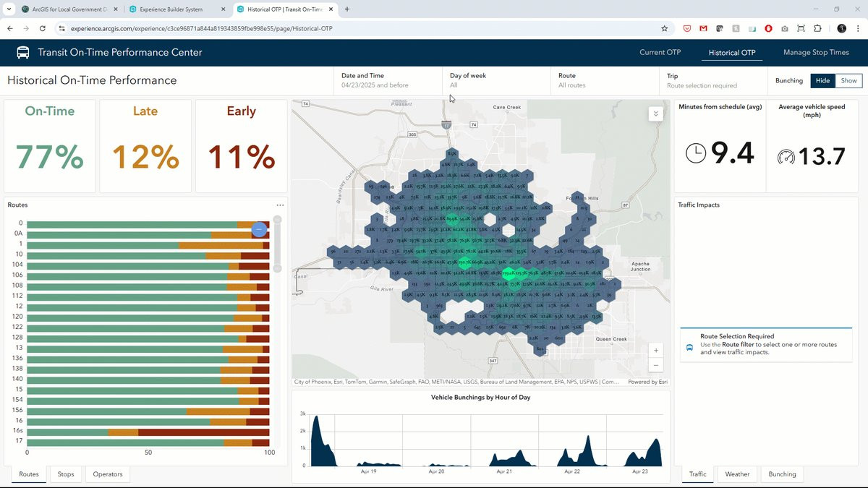Go forward in browser history

point(27,28)
